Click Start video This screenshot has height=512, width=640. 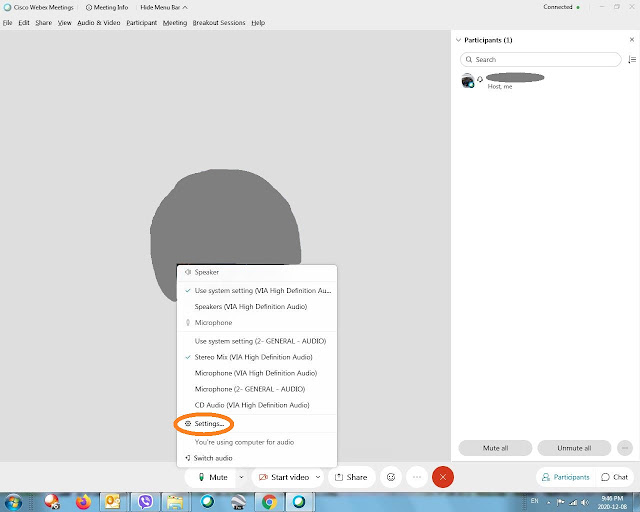click(284, 477)
